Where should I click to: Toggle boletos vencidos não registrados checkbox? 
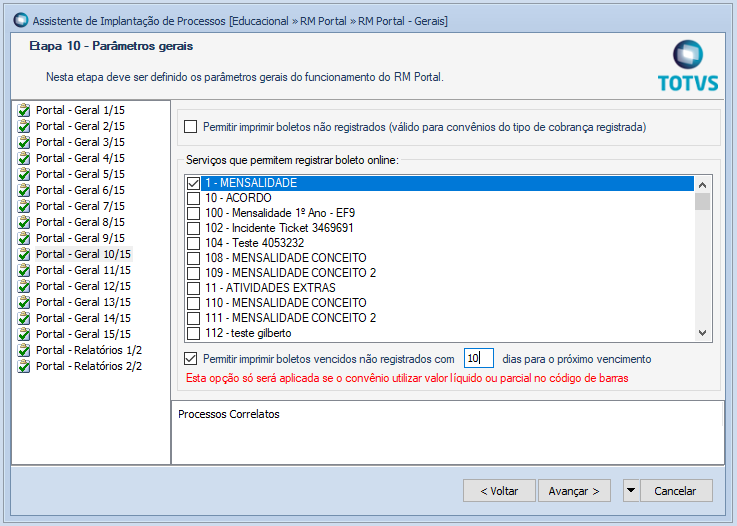pyautogui.click(x=190, y=359)
